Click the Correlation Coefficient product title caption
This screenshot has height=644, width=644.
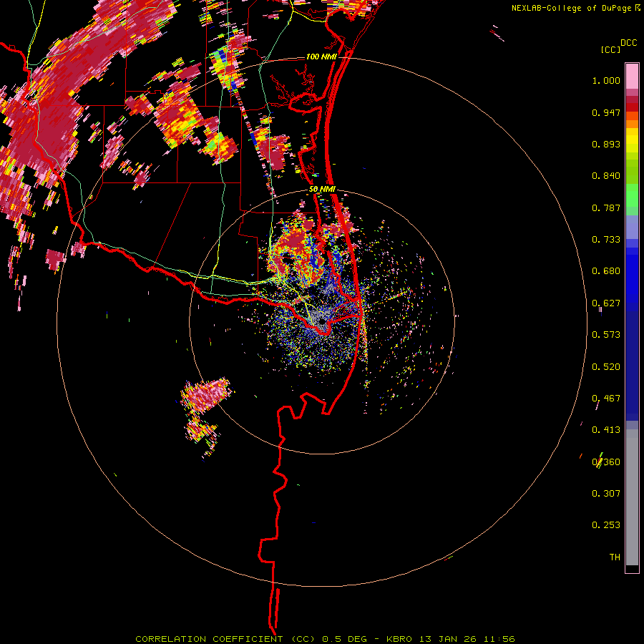(325, 639)
